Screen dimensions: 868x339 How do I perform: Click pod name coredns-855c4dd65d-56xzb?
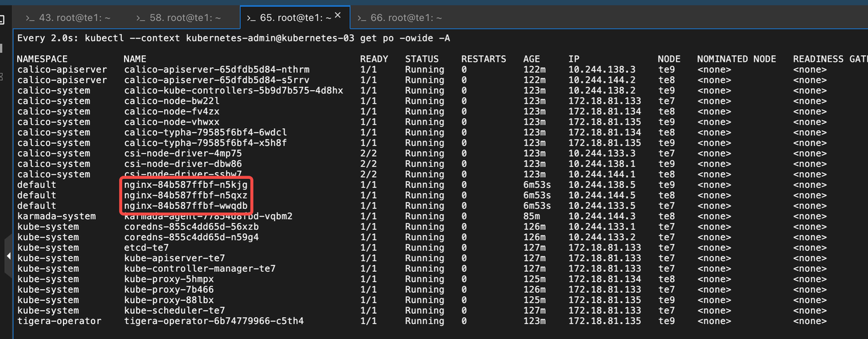191,226
